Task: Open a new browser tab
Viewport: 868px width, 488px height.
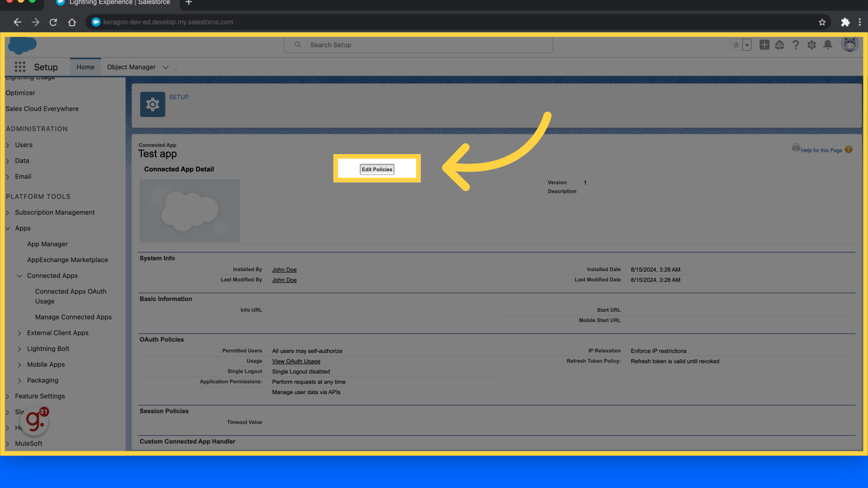Action: 189,3
